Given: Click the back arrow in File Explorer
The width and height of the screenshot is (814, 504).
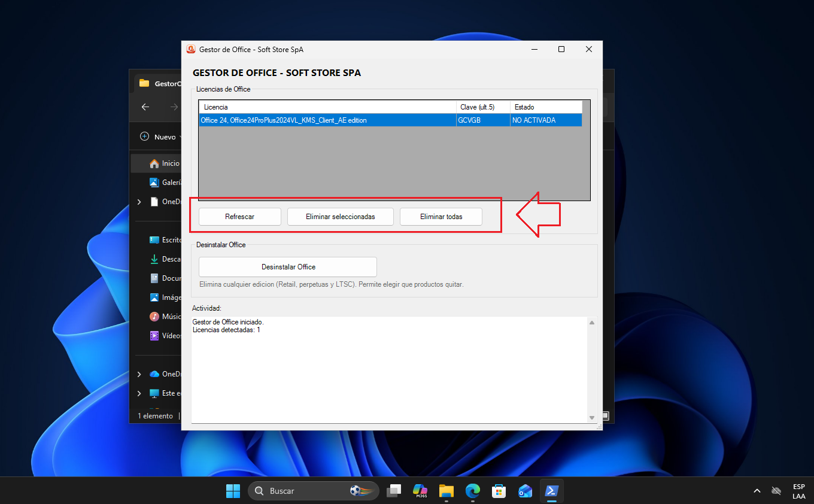Looking at the screenshot, I should coord(145,107).
